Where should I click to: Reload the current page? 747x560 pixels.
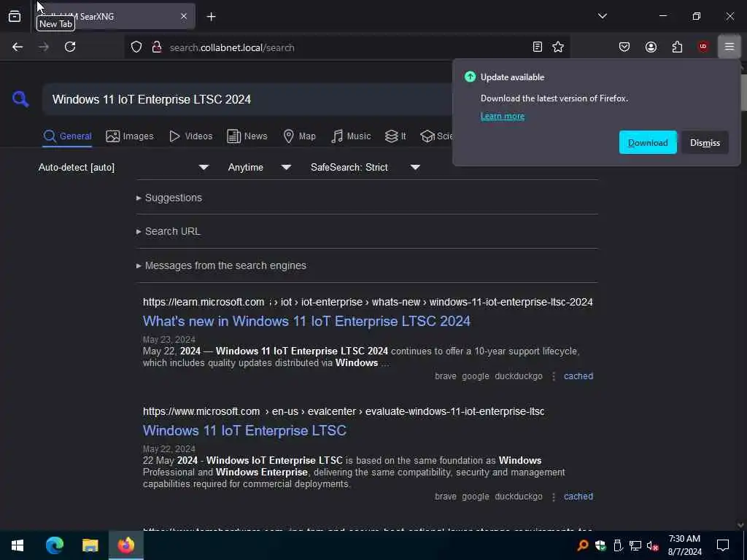point(70,47)
